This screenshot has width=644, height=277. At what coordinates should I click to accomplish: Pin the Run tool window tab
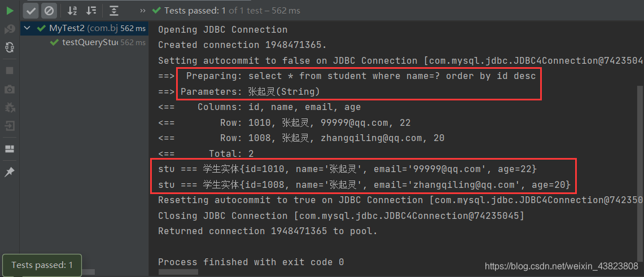tap(10, 172)
